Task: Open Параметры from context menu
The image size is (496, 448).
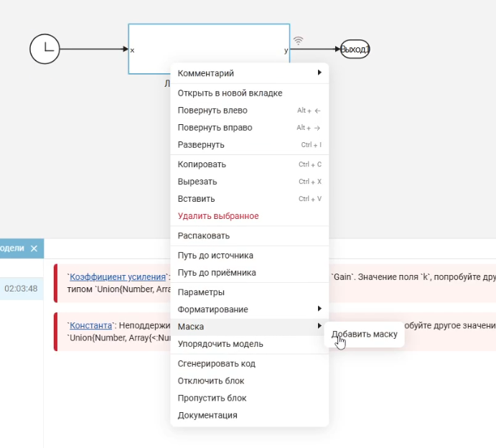Action: [201, 292]
